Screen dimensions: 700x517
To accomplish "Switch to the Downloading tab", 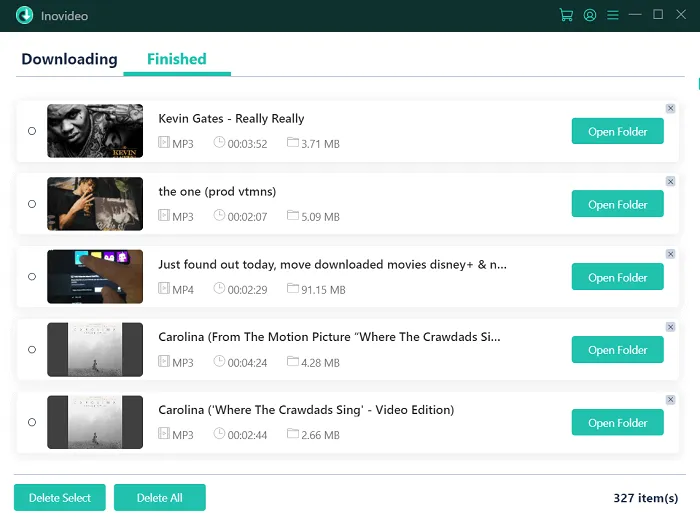I will point(69,59).
